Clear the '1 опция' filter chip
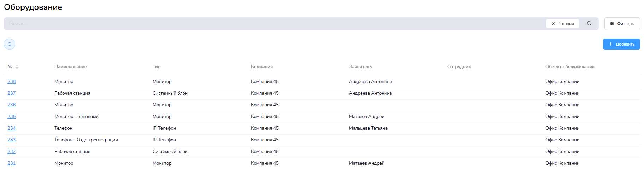 pos(553,24)
